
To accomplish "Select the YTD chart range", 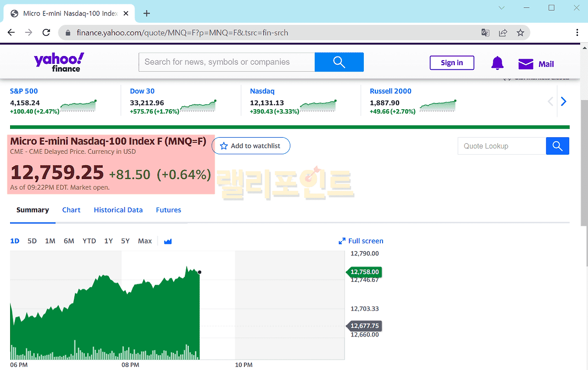I will point(89,241).
